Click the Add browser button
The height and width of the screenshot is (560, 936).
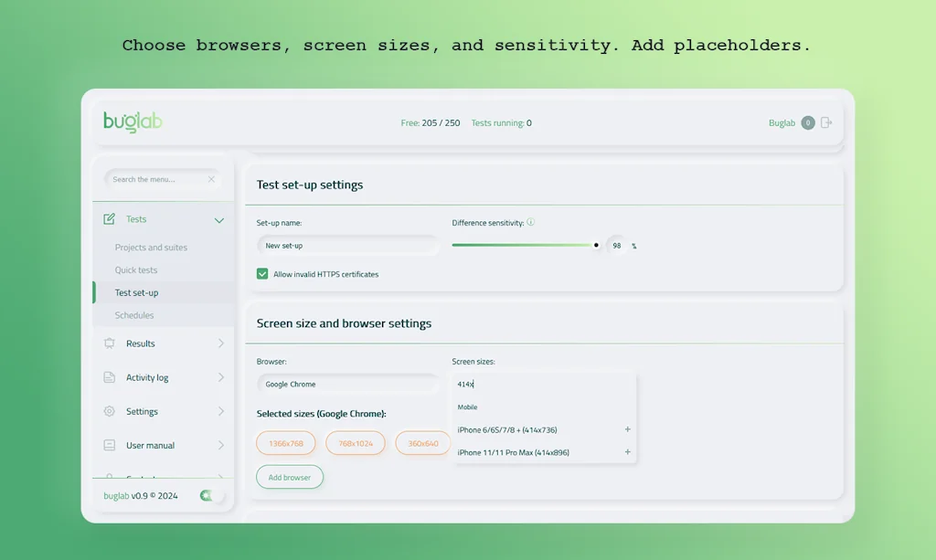[x=289, y=477]
